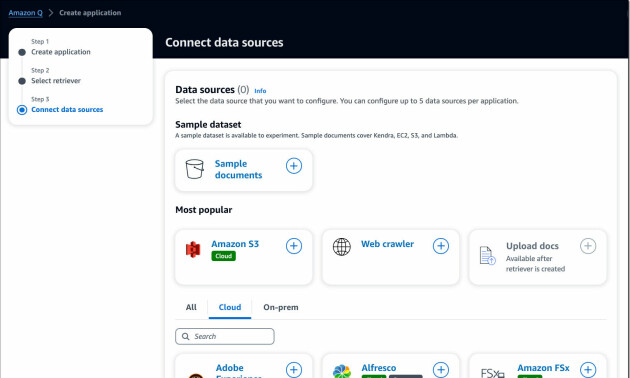
Task: Click into the Search data sources field
Action: 225,336
